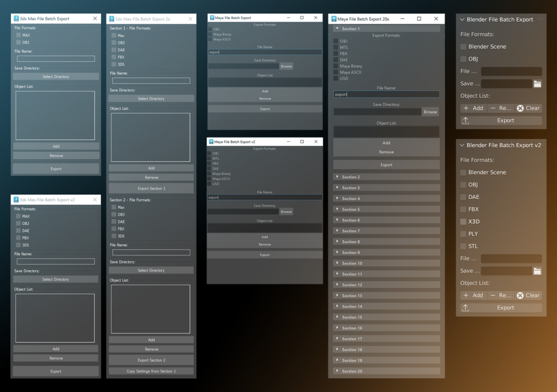Image resolution: width=557 pixels, height=392 pixels.
Task: Expand Section 5 in Maya Export 20x
Action: click(337, 209)
